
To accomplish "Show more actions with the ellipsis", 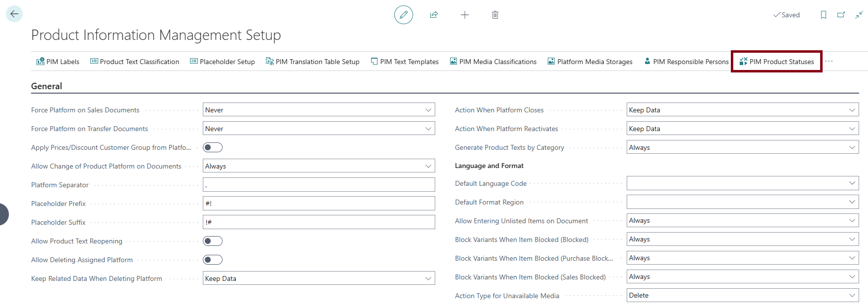I will click(x=829, y=61).
